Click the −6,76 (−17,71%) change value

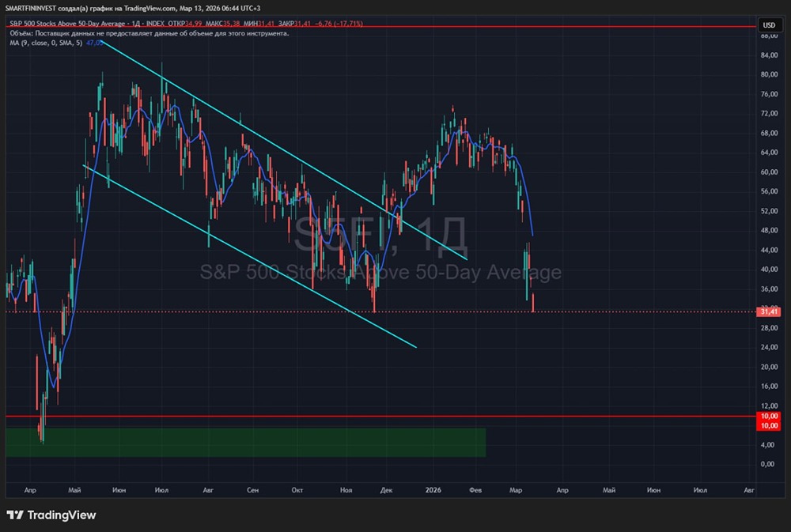(339, 24)
